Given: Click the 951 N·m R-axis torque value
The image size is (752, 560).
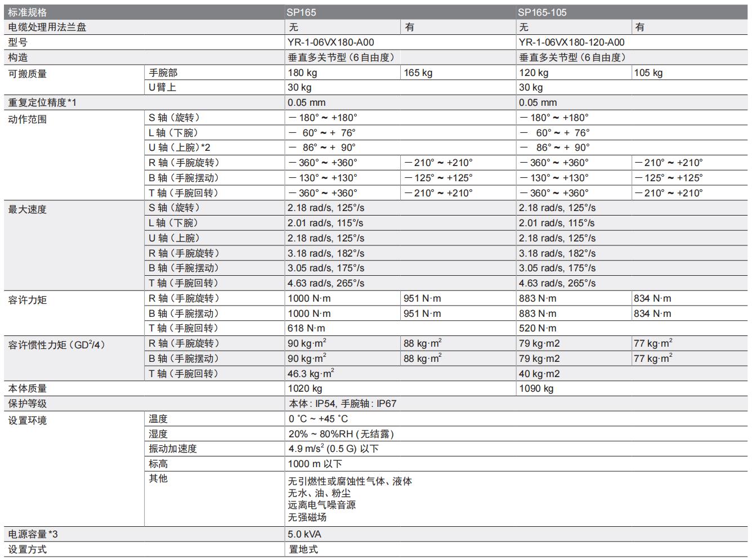Looking at the screenshot, I should (423, 298).
